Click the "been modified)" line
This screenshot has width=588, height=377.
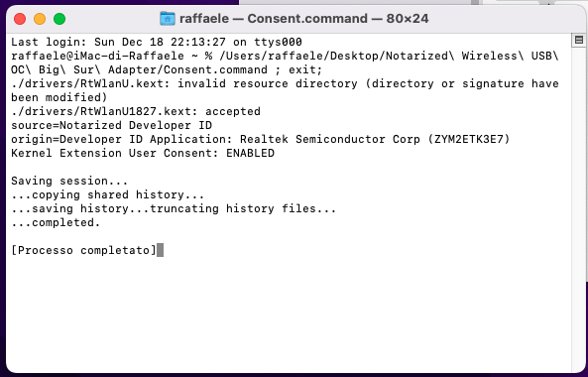click(59, 97)
